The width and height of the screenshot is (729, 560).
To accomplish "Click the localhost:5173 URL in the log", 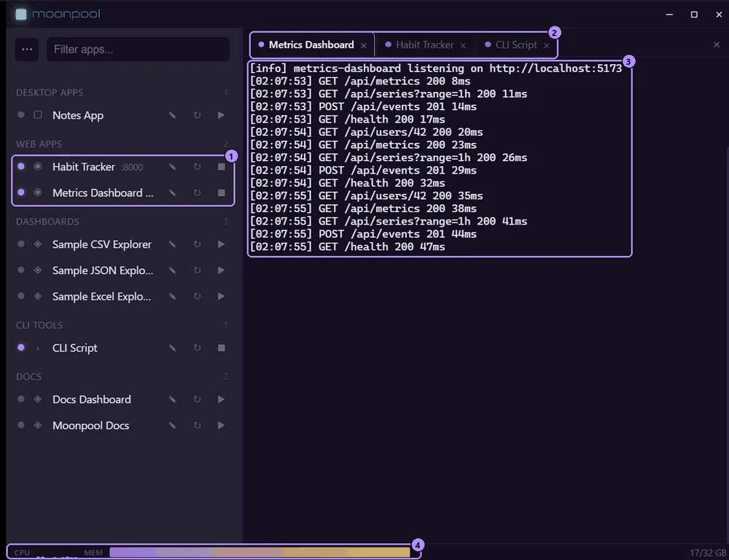I will tap(555, 69).
